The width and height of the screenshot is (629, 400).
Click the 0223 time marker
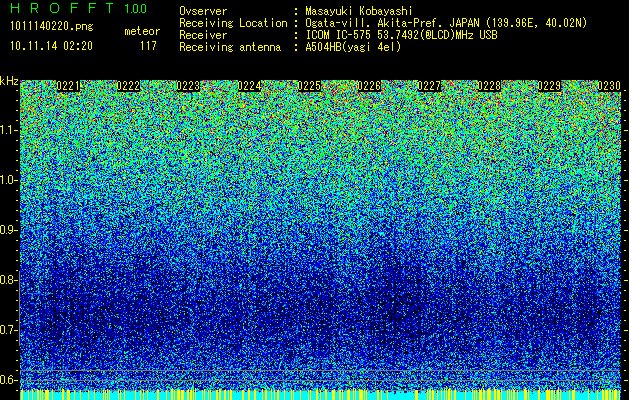[x=188, y=86]
